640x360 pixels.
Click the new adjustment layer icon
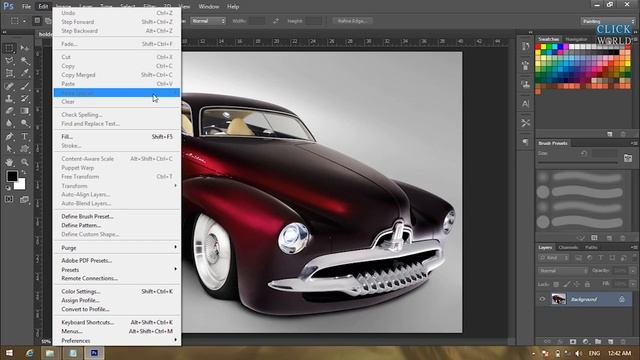(585, 341)
